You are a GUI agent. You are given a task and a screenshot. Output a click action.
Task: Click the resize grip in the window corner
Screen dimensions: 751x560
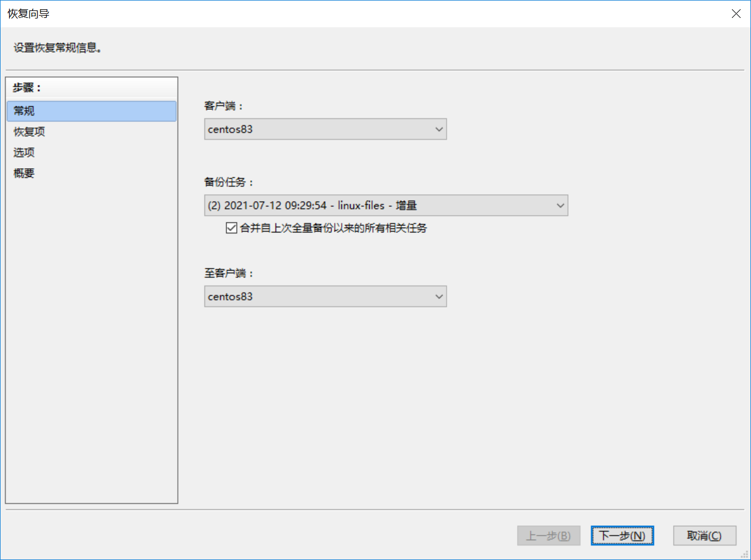click(745, 554)
